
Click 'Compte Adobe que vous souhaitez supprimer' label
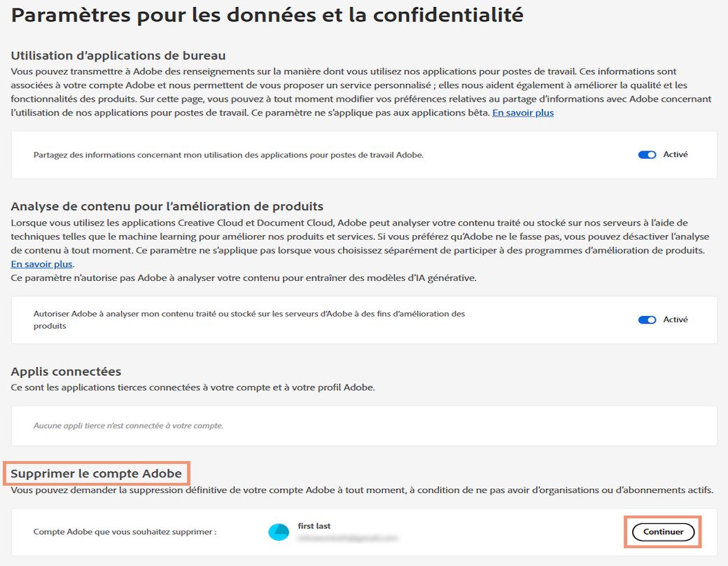click(x=125, y=532)
